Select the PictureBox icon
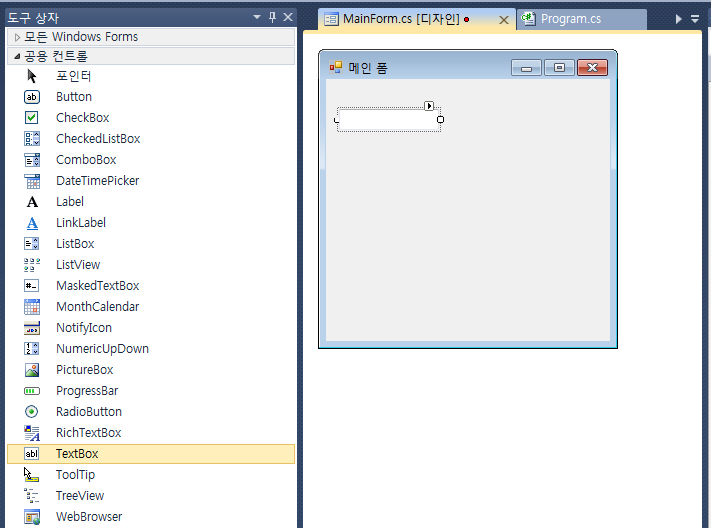The image size is (711, 528). pos(32,370)
